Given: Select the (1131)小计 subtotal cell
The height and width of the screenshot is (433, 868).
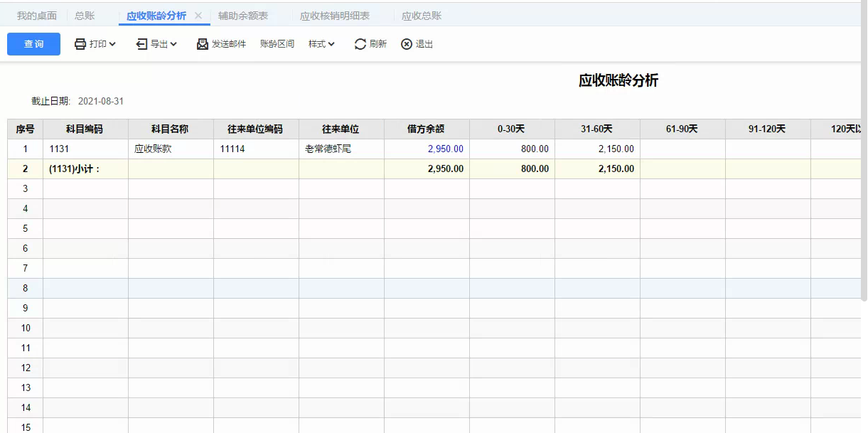Looking at the screenshot, I should pos(85,169).
